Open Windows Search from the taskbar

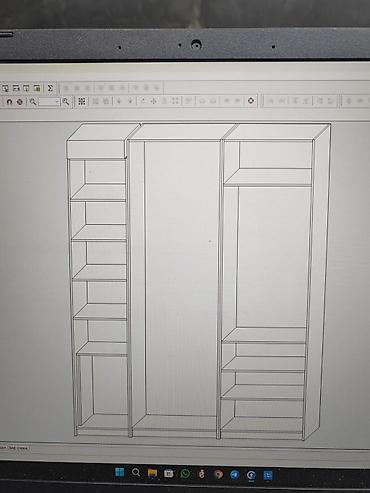[136, 472]
